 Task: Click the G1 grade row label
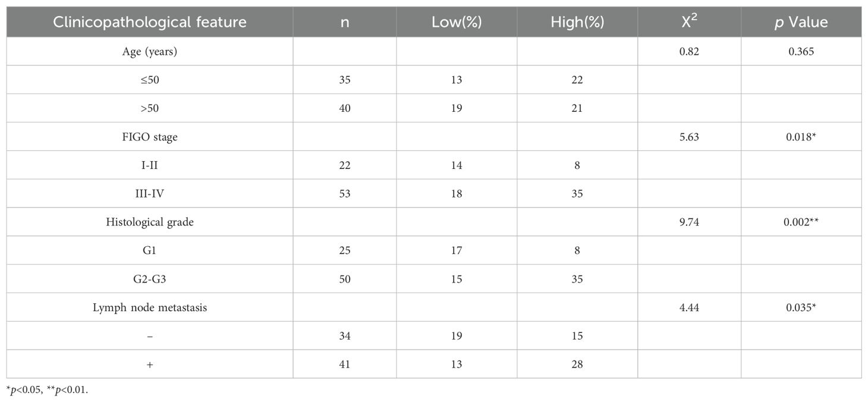[x=149, y=250]
